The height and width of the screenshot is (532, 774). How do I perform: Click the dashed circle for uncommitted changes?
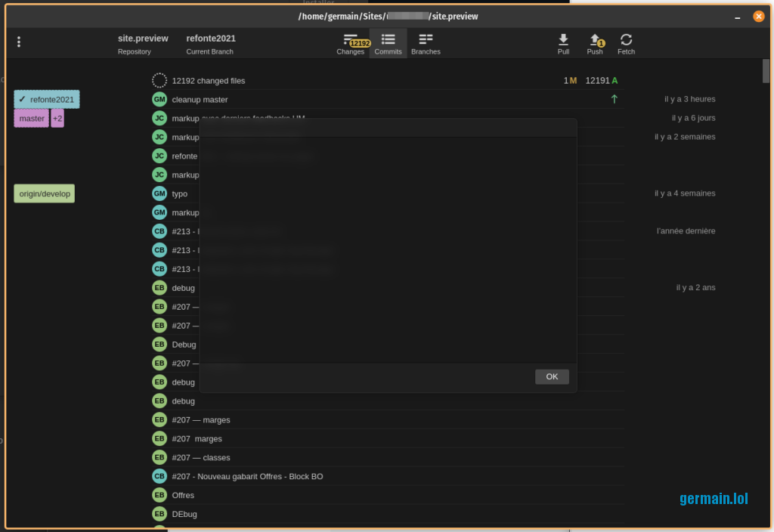(159, 80)
